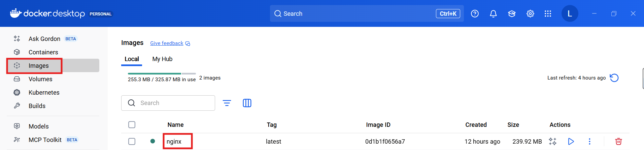Click the Image ID column header
644x150 pixels.
[378, 125]
